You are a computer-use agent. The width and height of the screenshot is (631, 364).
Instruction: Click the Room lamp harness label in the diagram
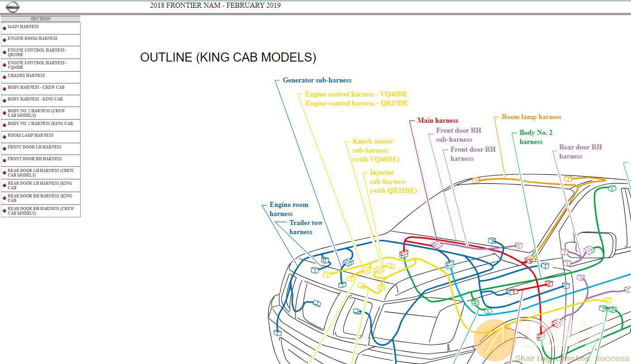point(531,117)
